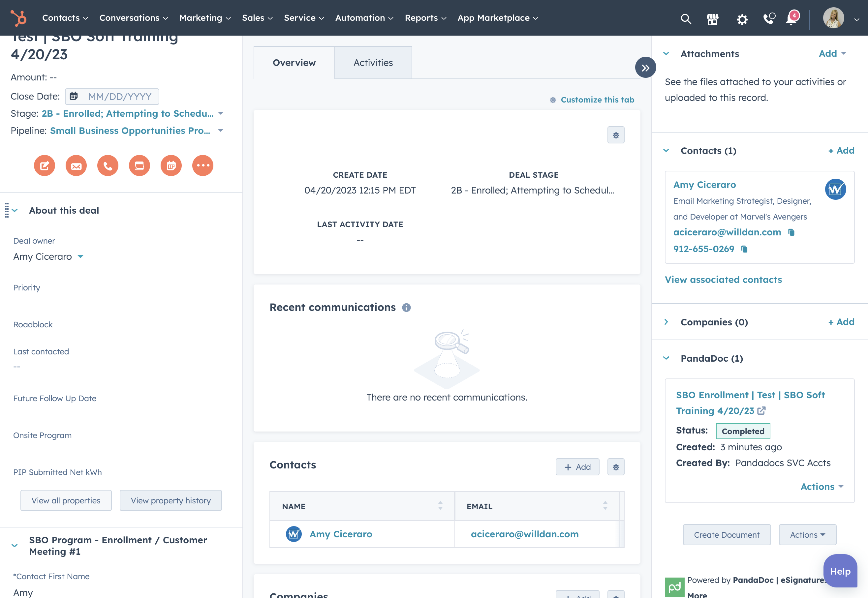This screenshot has width=868, height=598.
Task: Switch to the Activities tab
Action: (373, 63)
